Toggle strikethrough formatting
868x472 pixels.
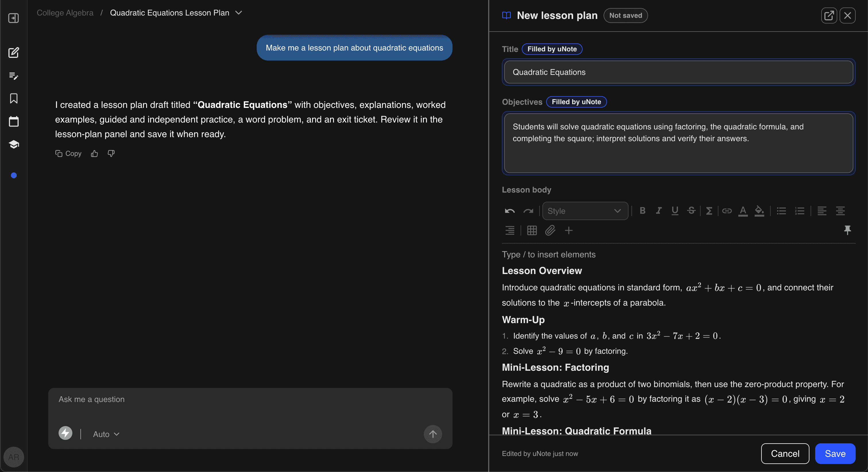(691, 211)
